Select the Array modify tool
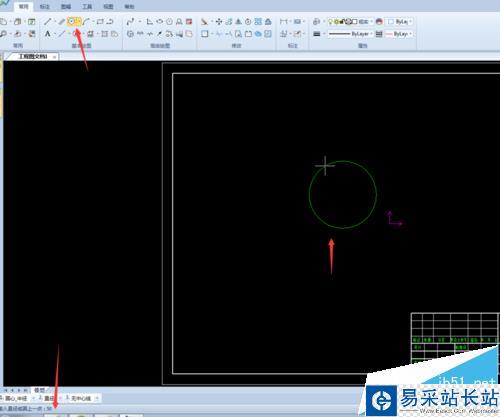Image resolution: width=500 pixels, height=417 pixels. 258,22
